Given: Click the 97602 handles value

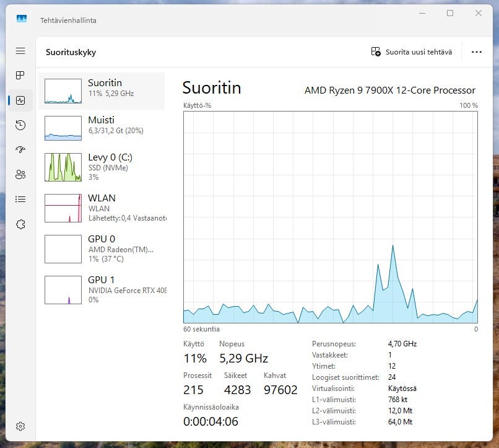Looking at the screenshot, I should 280,390.
